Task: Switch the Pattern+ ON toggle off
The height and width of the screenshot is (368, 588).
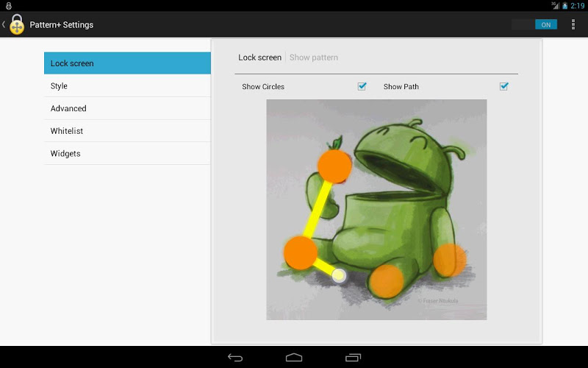Action: coord(535,24)
